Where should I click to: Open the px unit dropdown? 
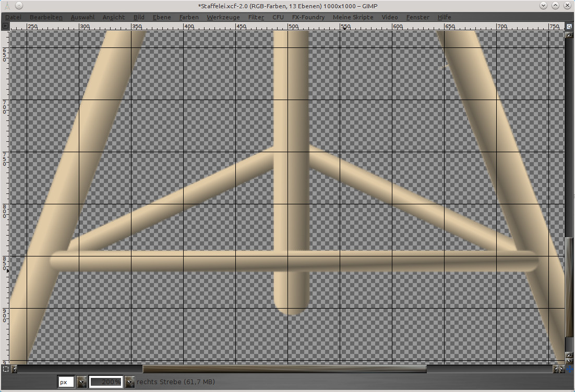click(81, 382)
